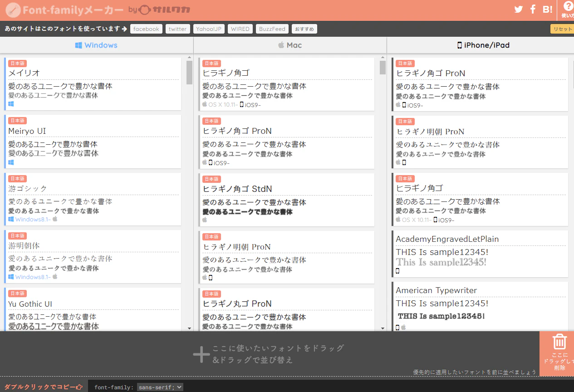Image resolution: width=574 pixels, height=392 pixels.
Task: Click the phone icon in Mac ヒラギノ明朝 ProN card
Action: [211, 277]
